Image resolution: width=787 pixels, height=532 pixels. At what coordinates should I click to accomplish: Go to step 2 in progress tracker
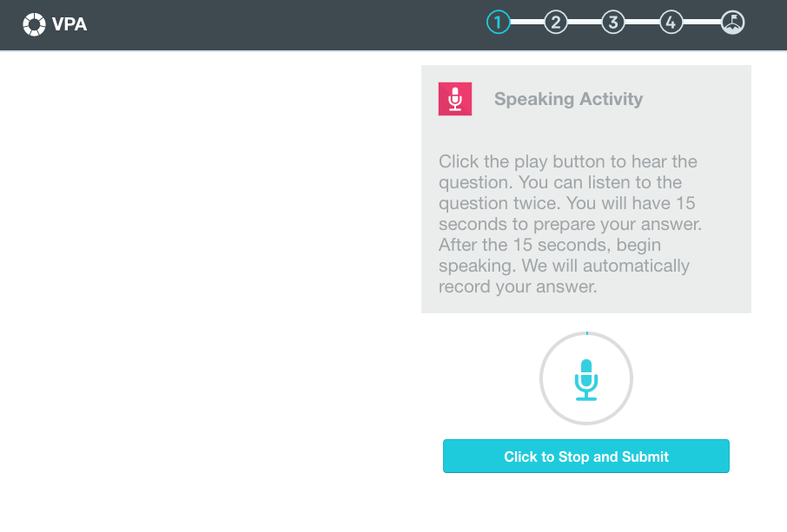pyautogui.click(x=556, y=23)
